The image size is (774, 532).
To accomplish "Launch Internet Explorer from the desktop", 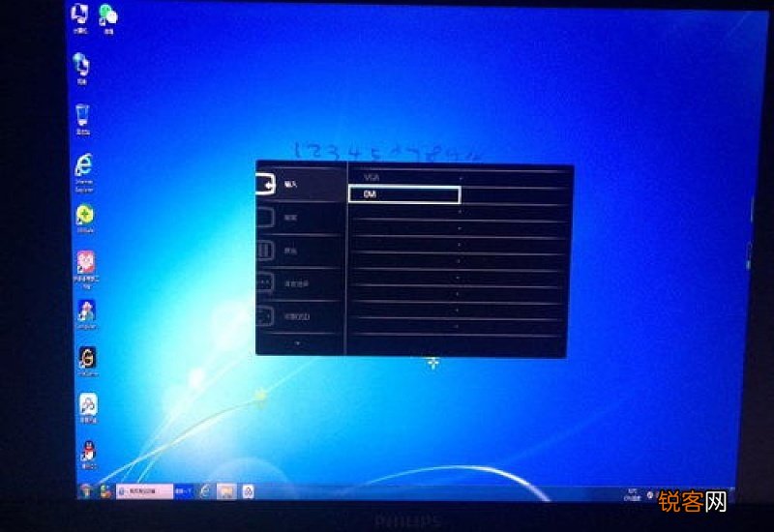I will tap(84, 172).
